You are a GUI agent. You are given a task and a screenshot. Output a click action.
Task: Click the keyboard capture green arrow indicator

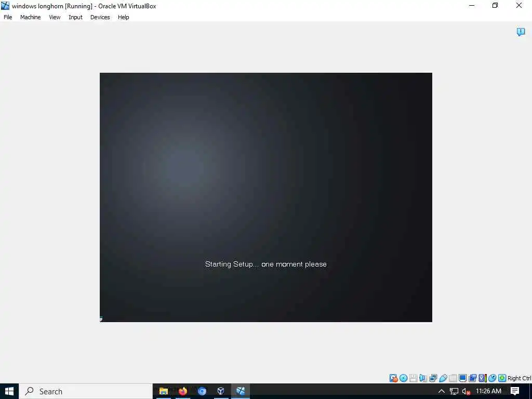502,378
